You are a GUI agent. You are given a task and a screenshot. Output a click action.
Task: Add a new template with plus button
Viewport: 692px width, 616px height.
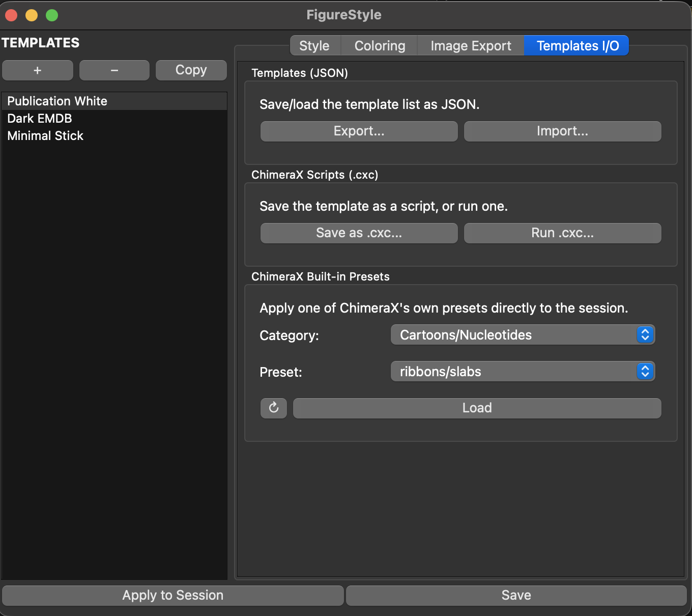click(38, 70)
